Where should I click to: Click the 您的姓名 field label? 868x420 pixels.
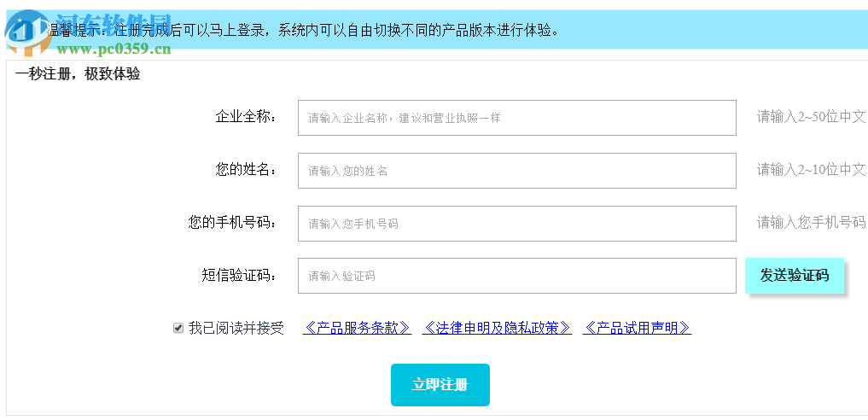pyautogui.click(x=246, y=170)
